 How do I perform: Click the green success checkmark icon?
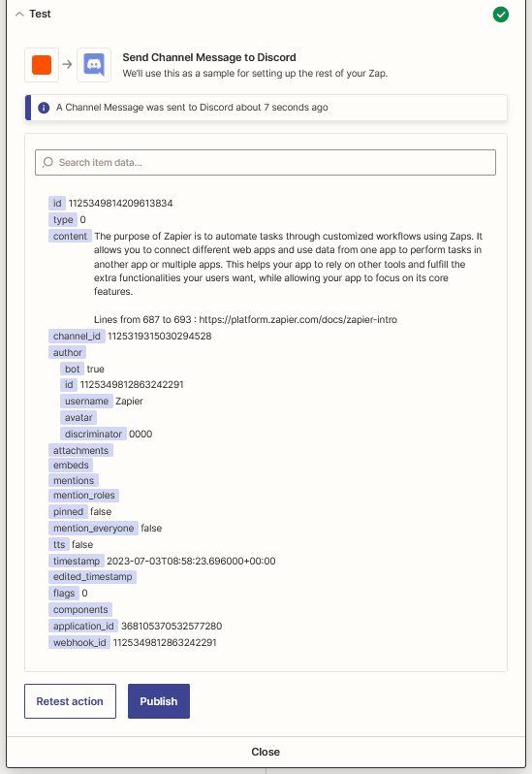click(500, 15)
